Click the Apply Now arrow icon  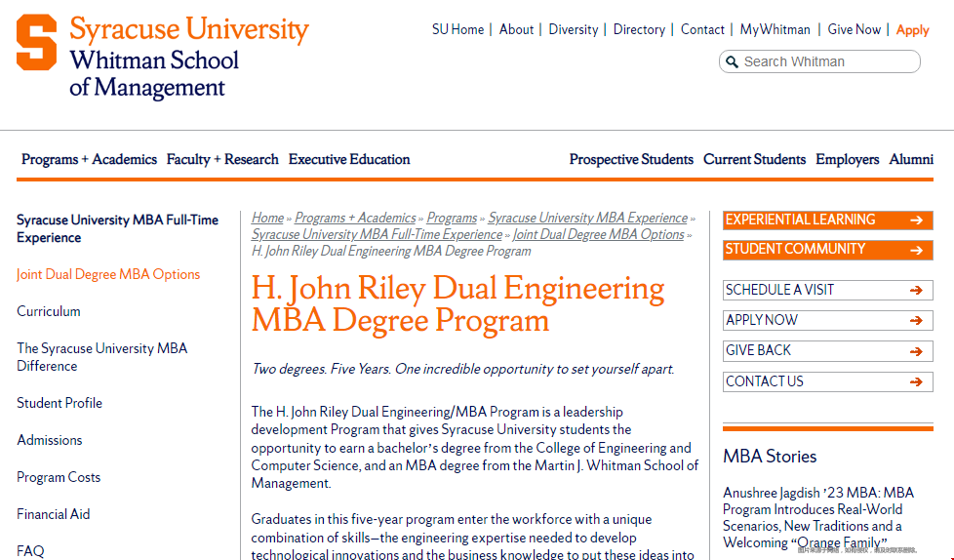916,321
